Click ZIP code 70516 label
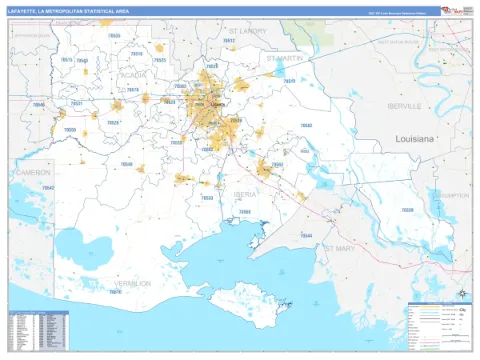Image resolution: width=480 pixels, height=360 pixels. [137, 54]
